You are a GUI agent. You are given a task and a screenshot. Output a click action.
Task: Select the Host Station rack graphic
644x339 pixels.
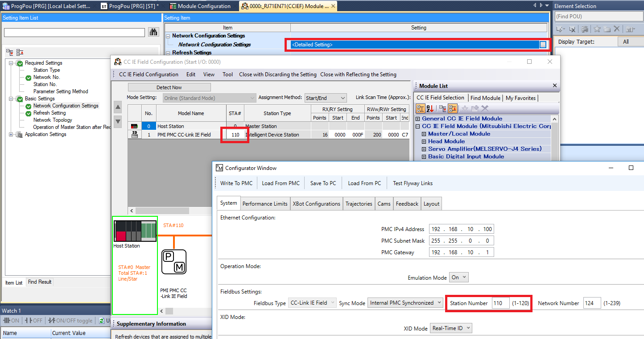135,231
